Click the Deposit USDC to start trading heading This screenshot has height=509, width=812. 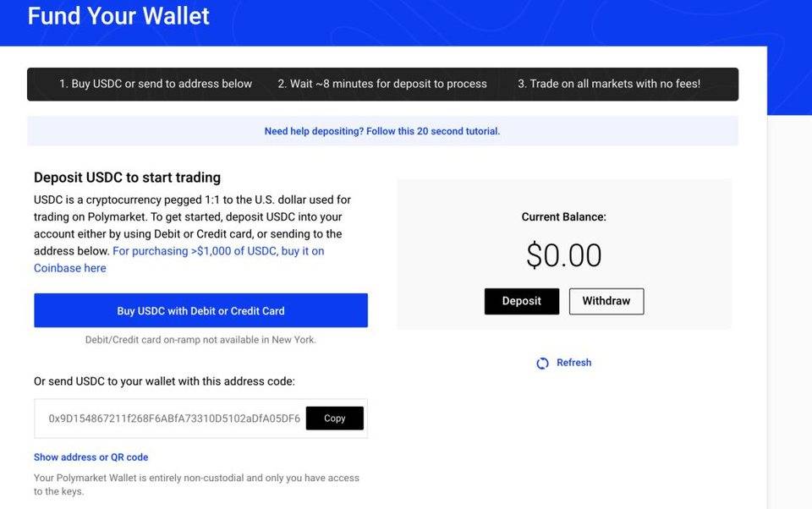click(127, 178)
